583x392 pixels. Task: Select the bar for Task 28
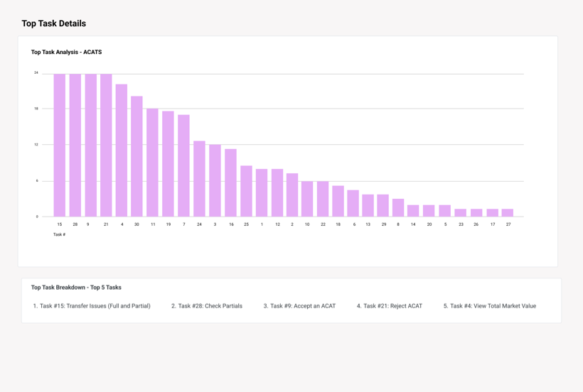point(75,146)
